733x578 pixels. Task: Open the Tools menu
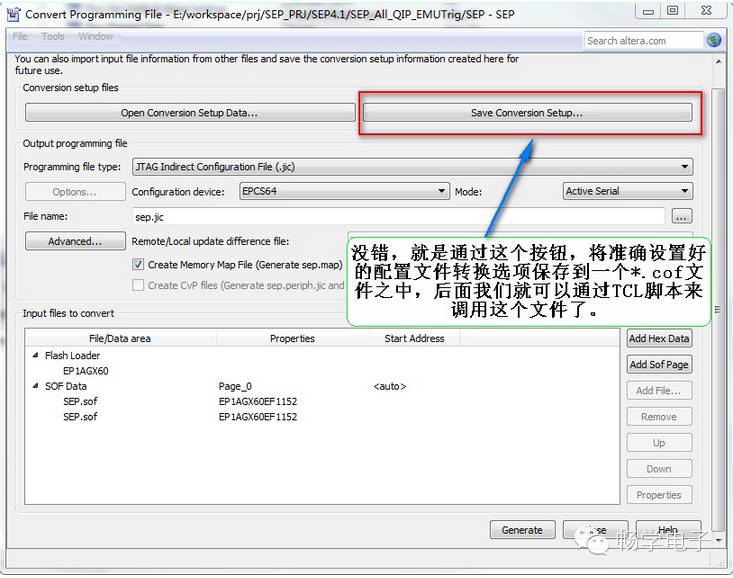click(53, 36)
